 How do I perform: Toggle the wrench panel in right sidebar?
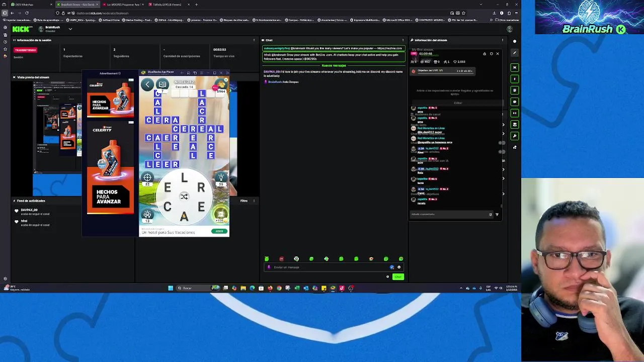pyautogui.click(x=515, y=136)
